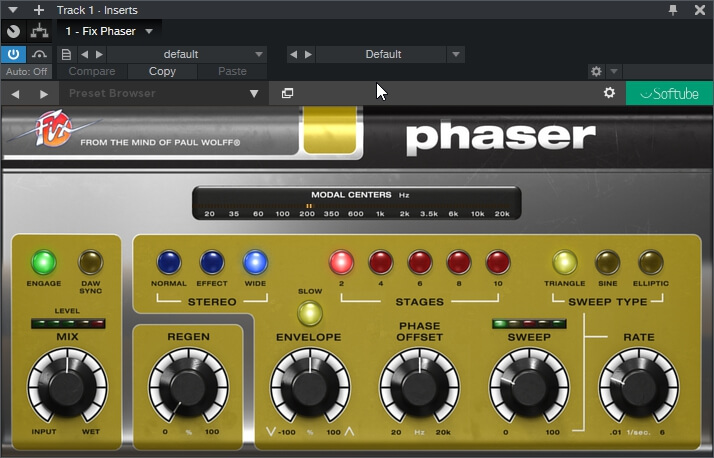Click the Copy button
714x458 pixels.
click(x=162, y=72)
